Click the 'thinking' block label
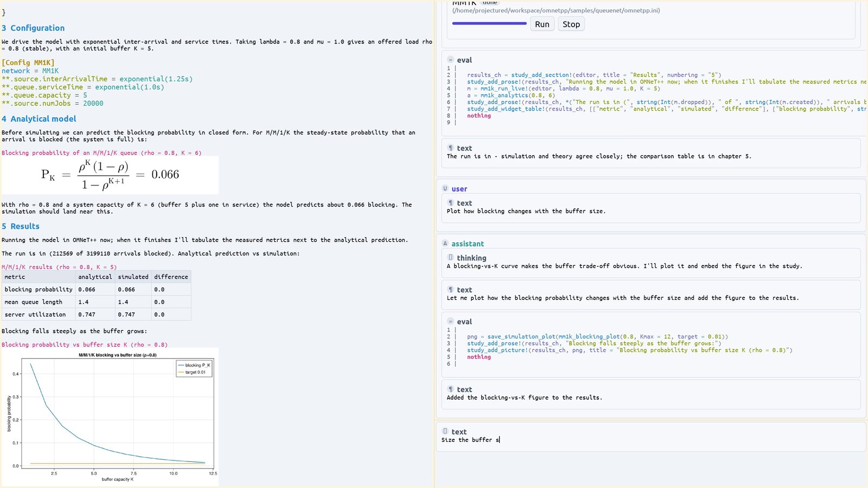 [471, 258]
